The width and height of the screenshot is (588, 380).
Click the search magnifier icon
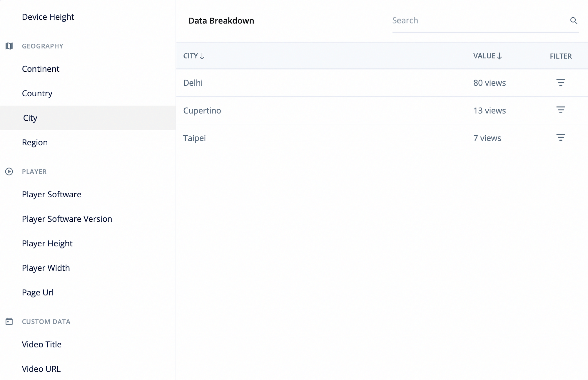[x=574, y=21]
